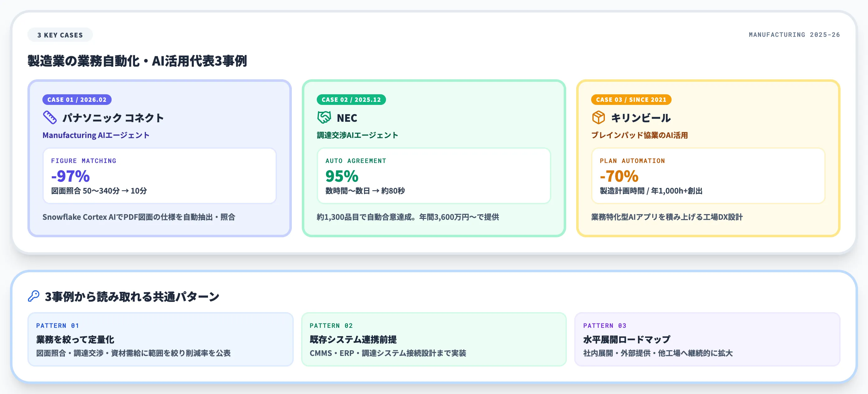Switch to the PATTERN 02 既存システム連携前提 card
Image resolution: width=868 pixels, height=394 pixels.
click(435, 339)
